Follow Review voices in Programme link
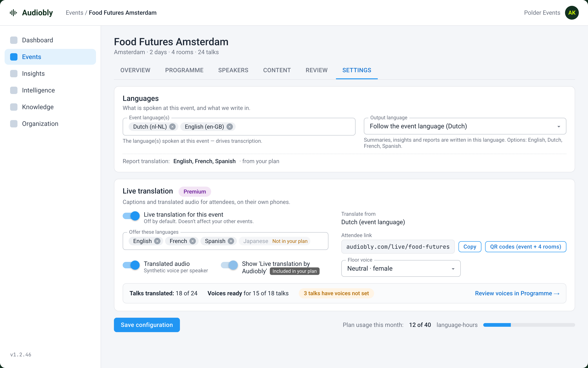The height and width of the screenshot is (368, 588). pyautogui.click(x=517, y=293)
